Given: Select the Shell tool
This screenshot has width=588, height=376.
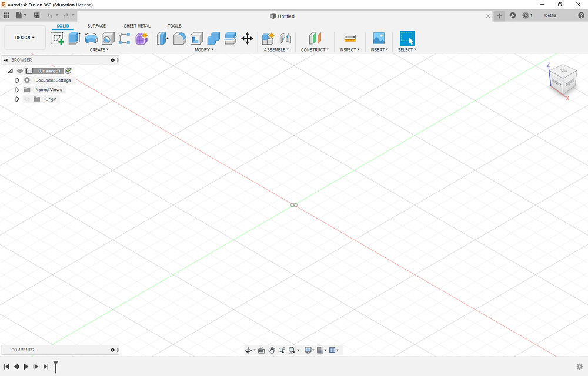Looking at the screenshot, I should 196,38.
